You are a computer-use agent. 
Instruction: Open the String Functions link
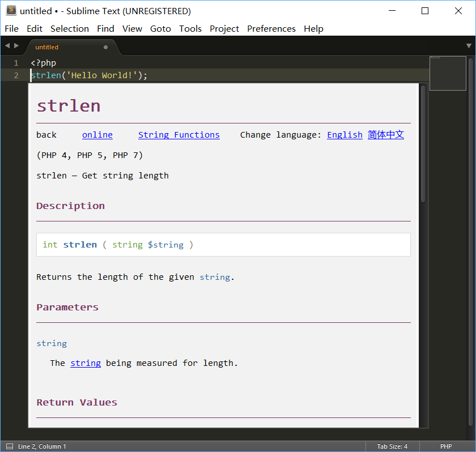pyautogui.click(x=179, y=135)
